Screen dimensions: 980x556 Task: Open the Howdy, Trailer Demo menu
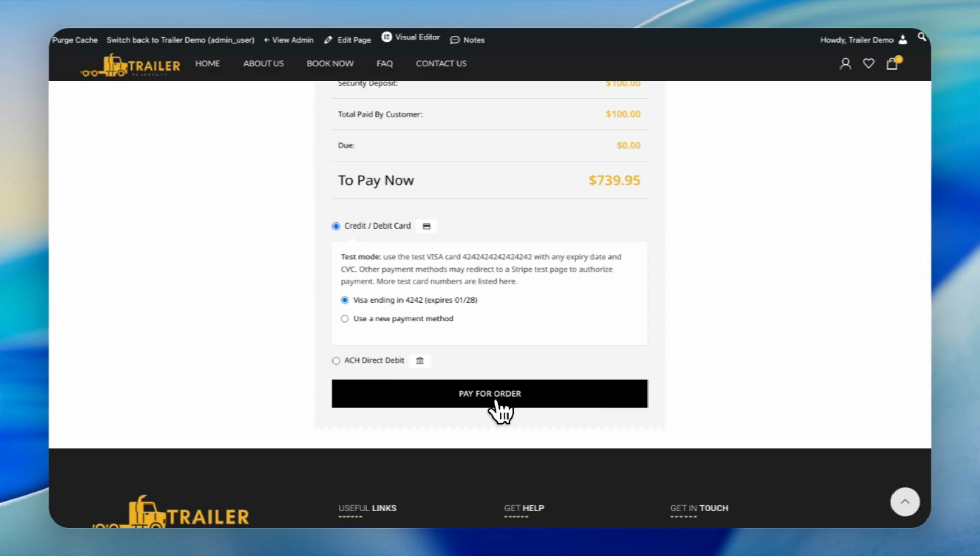pos(857,40)
